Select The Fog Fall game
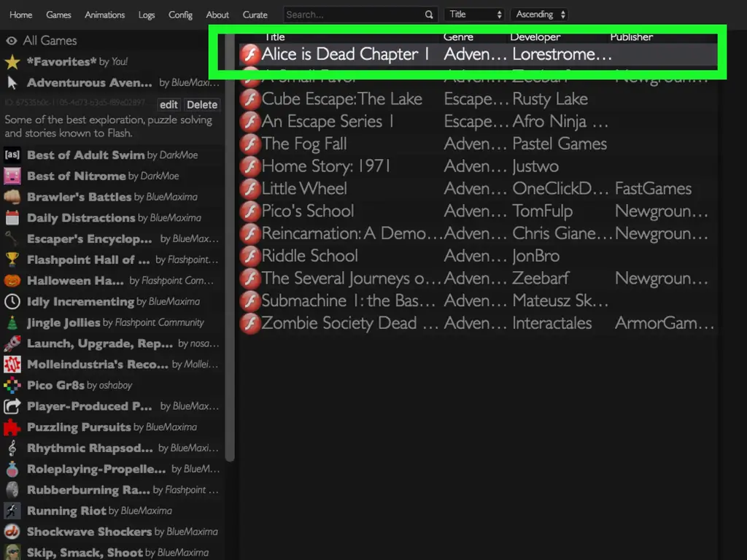The height and width of the screenshot is (560, 747). 478,144
